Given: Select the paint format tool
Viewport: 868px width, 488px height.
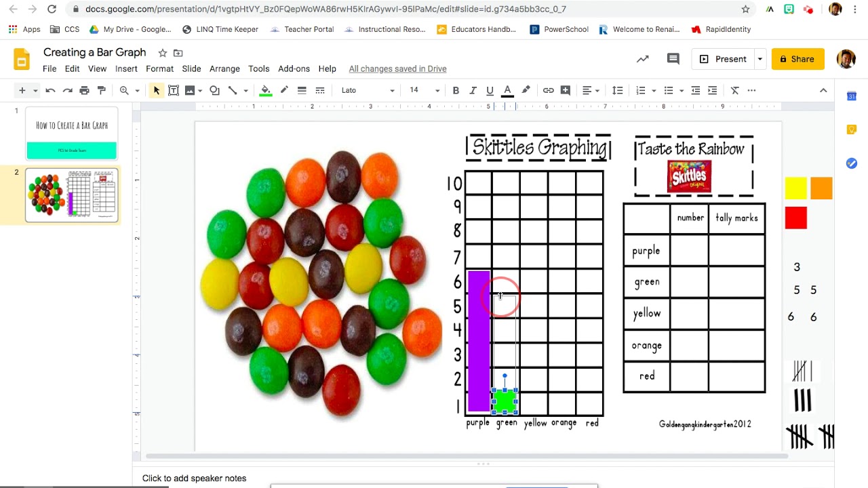Looking at the screenshot, I should pos(102,90).
